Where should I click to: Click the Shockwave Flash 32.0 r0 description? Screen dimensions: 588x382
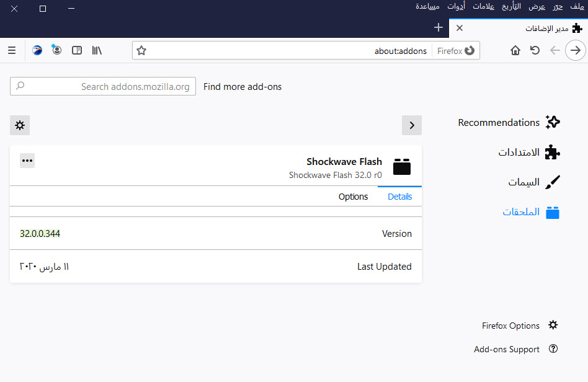pos(336,175)
